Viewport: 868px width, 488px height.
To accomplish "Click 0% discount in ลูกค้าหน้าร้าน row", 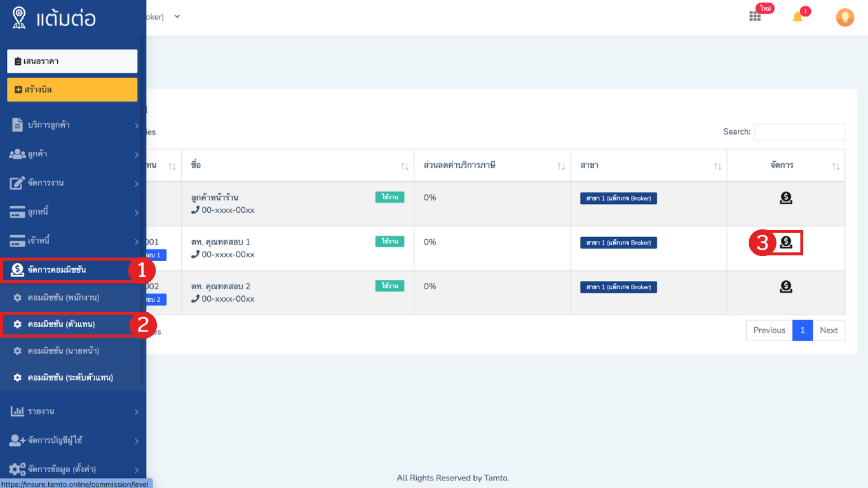I will pyautogui.click(x=430, y=198).
